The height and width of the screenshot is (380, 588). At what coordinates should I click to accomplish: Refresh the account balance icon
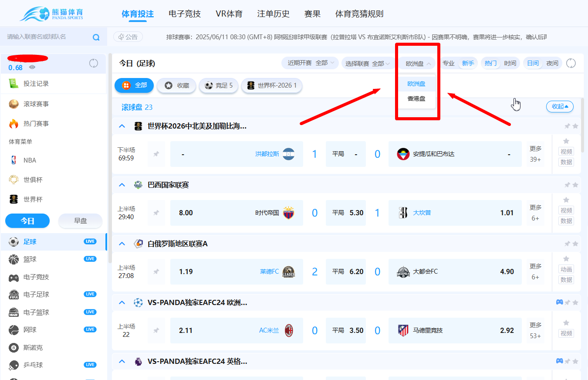(x=94, y=63)
